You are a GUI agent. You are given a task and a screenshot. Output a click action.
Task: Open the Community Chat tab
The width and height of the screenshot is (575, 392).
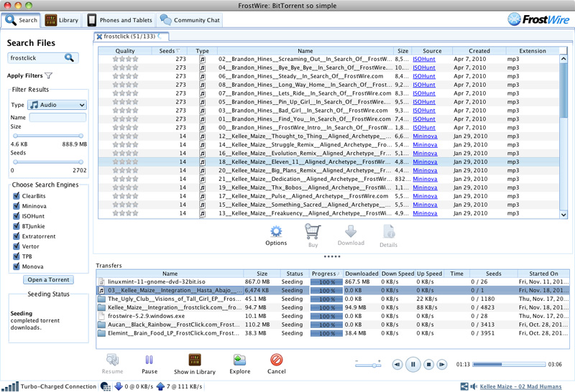(190, 20)
